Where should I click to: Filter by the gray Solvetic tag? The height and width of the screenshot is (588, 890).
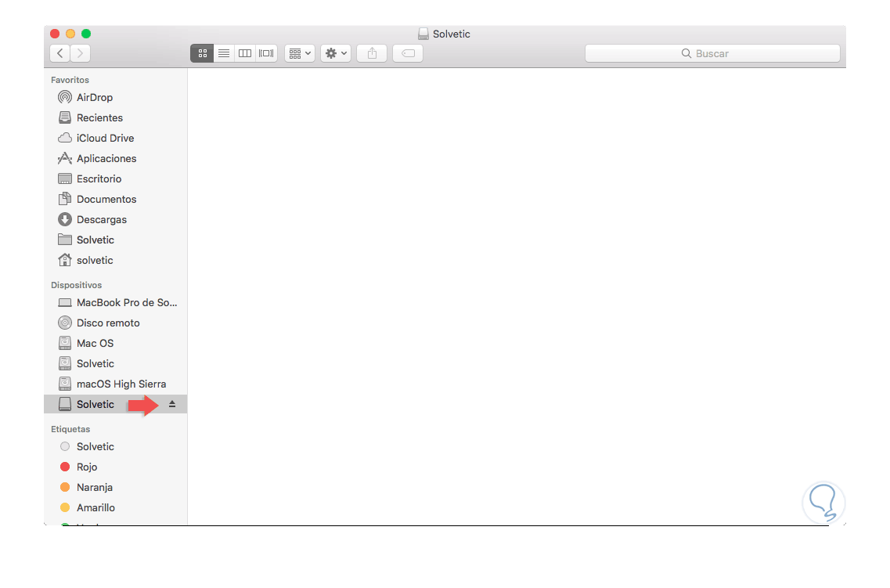click(x=115, y=447)
